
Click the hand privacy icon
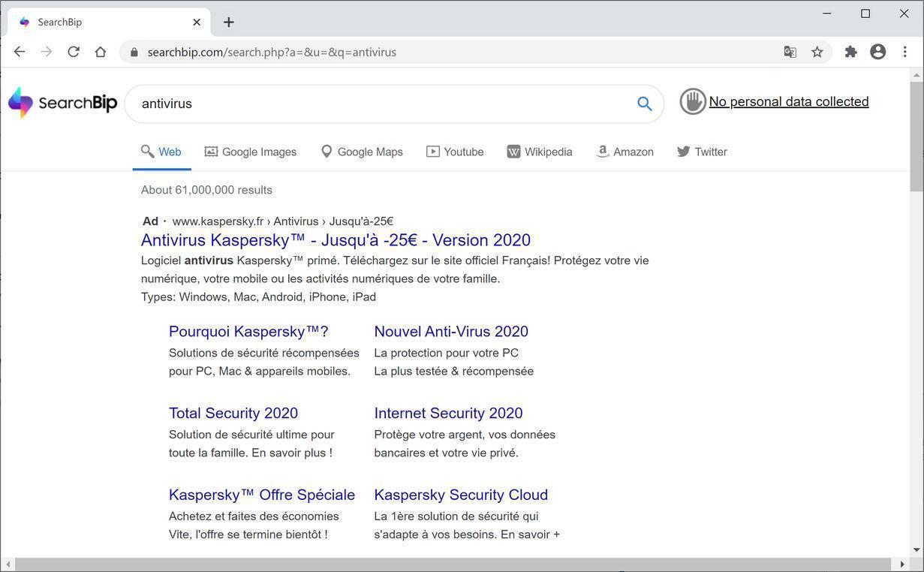(693, 101)
